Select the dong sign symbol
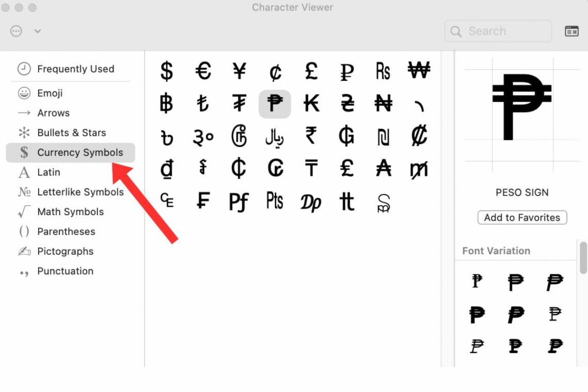 [x=167, y=169]
